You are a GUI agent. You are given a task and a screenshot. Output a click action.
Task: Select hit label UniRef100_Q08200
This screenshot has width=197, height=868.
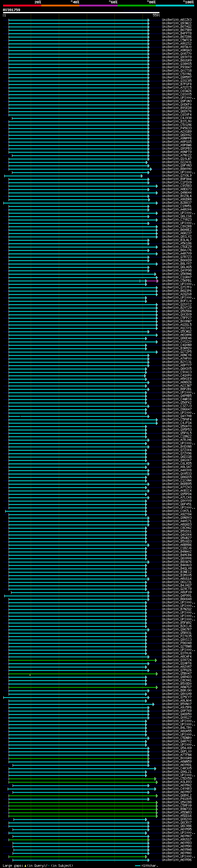[176, 819]
